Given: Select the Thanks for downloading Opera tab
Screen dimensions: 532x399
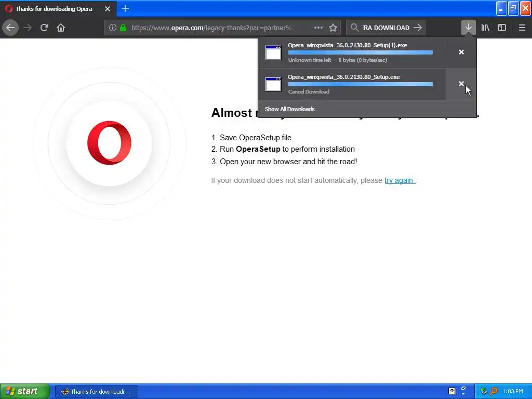Looking at the screenshot, I should (x=58, y=9).
